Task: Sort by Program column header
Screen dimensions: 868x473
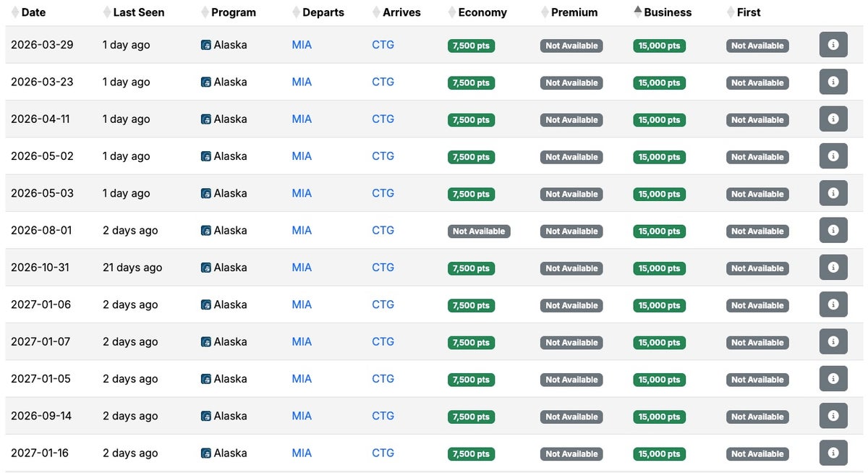Action: point(233,12)
